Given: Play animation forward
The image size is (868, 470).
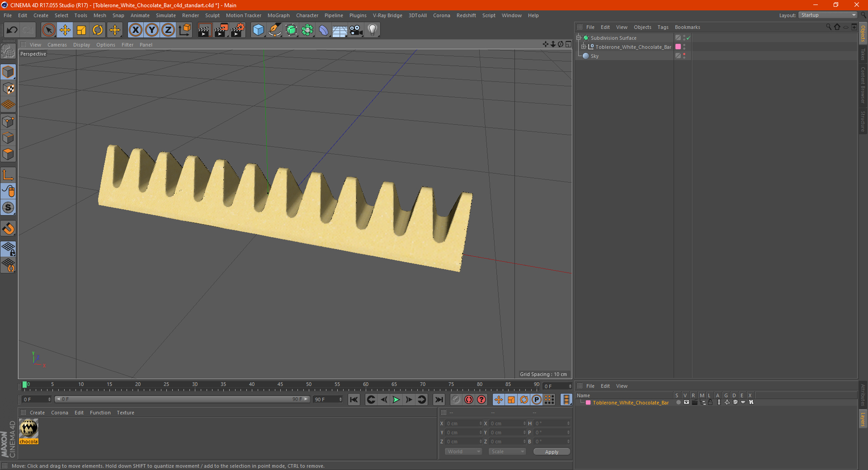Looking at the screenshot, I should pyautogui.click(x=396, y=399).
